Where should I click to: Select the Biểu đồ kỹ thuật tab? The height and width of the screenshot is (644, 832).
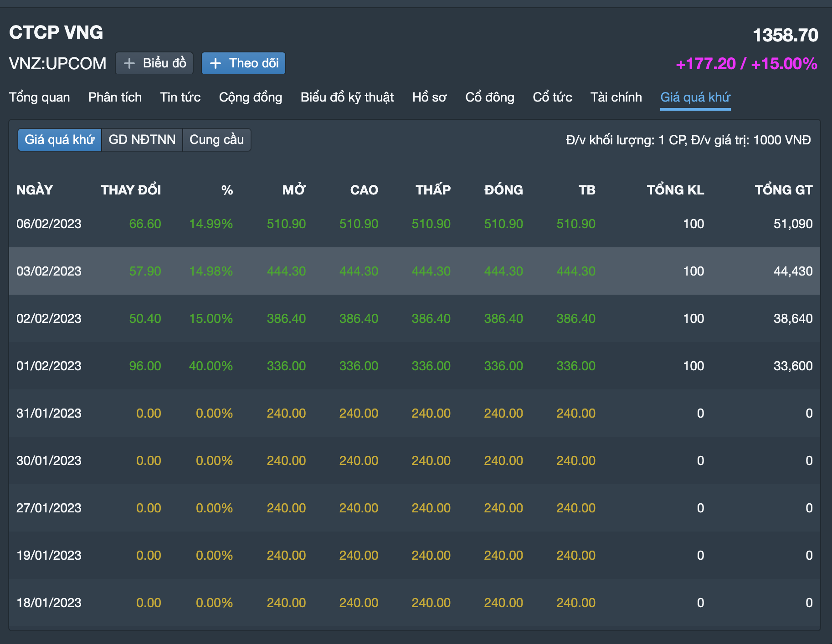click(x=347, y=97)
